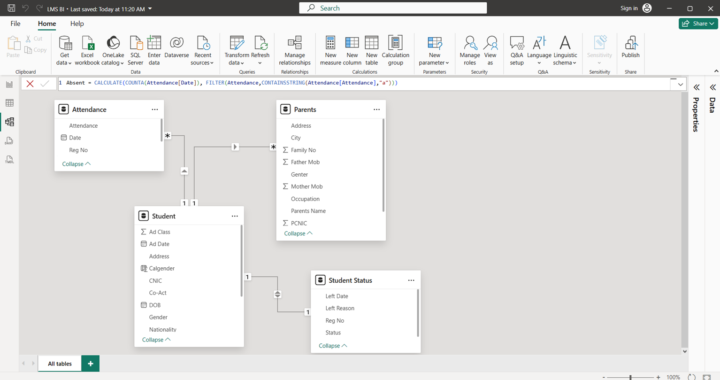Image resolution: width=720 pixels, height=380 pixels.
Task: Open the Language options
Action: point(539,50)
